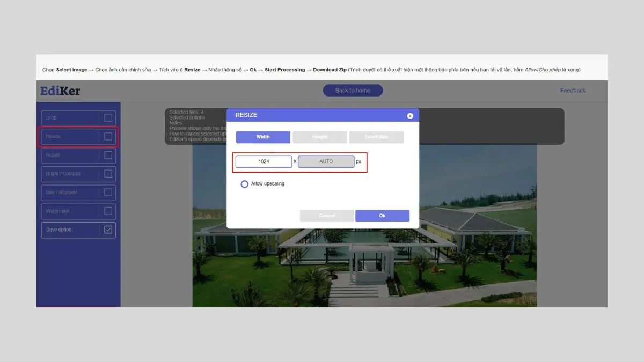Enable the Crop option checkbox
Viewport: 644px width, 362px height.
pos(108,117)
